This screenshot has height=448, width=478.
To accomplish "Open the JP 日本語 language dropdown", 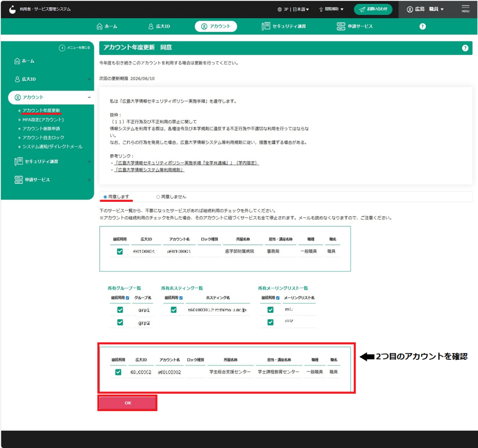I will [x=296, y=9].
